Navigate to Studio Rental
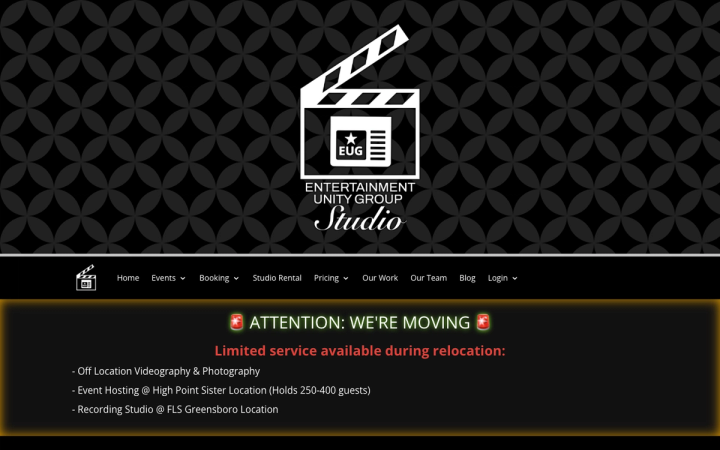This screenshot has width=720, height=450. click(x=277, y=278)
